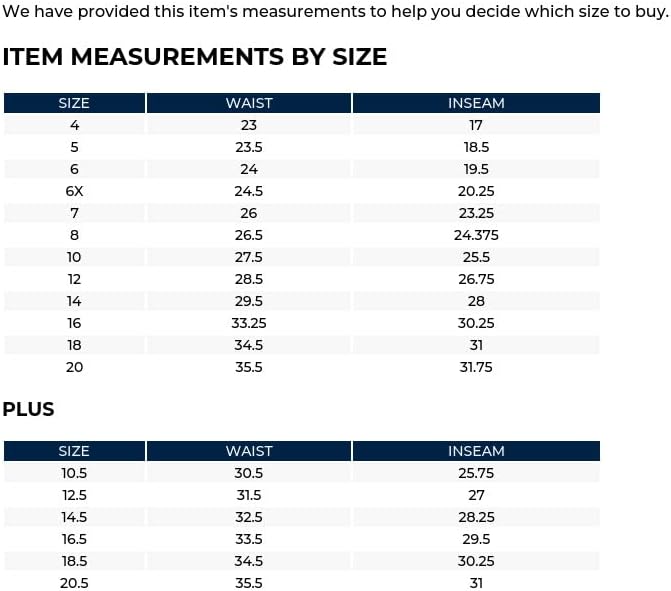Click waist value 33.25 for size 16
The width and height of the screenshot is (671, 591).
(249, 323)
